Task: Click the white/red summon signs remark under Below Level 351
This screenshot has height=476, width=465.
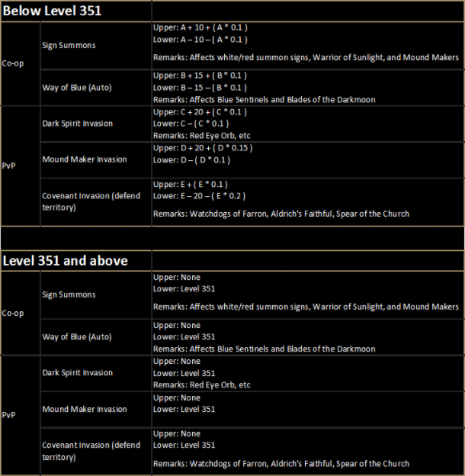Action: pos(306,58)
